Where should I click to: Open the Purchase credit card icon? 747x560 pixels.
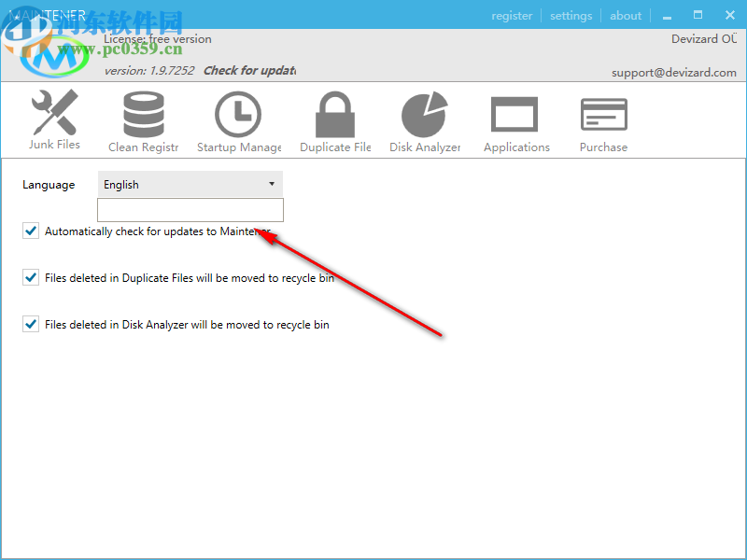604,114
